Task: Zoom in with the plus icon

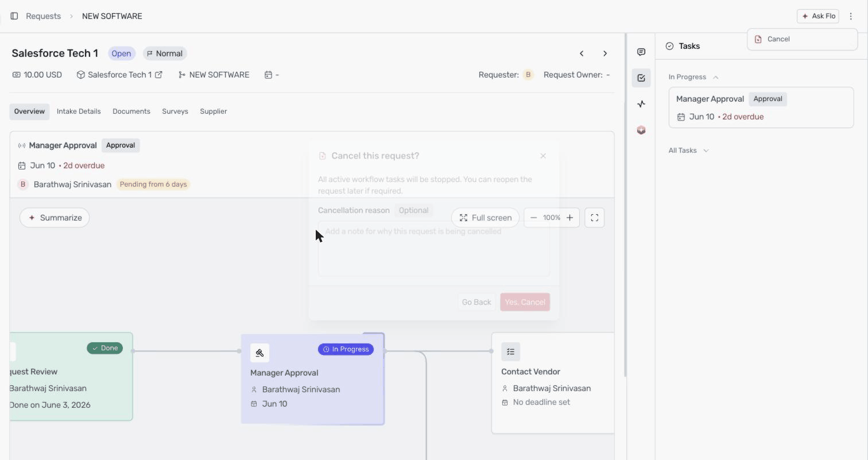Action: 569,218
